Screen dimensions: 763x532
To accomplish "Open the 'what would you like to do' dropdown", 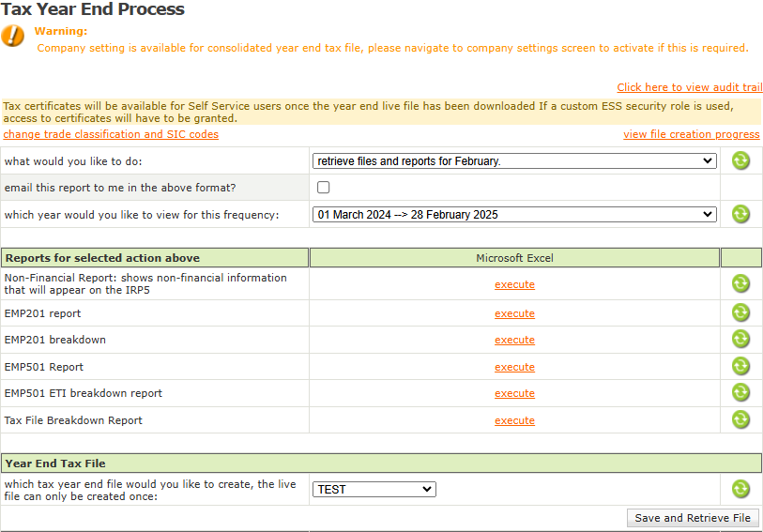I will (x=514, y=161).
